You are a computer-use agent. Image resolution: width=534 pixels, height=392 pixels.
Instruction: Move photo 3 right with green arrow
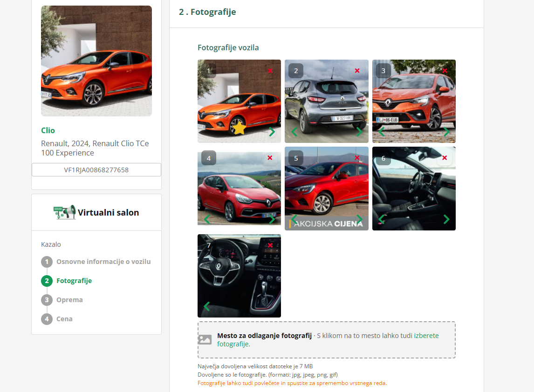(x=446, y=132)
